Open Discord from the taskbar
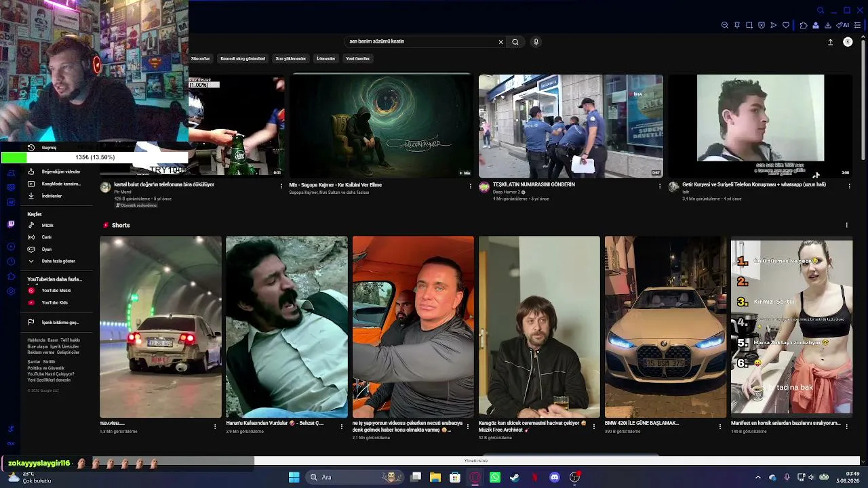The height and width of the screenshot is (488, 868). 555,477
